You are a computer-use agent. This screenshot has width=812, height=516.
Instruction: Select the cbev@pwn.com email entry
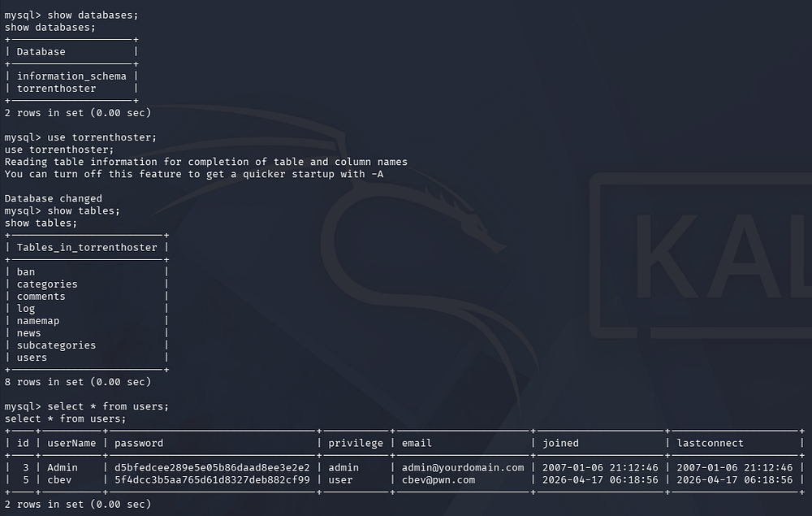click(438, 479)
